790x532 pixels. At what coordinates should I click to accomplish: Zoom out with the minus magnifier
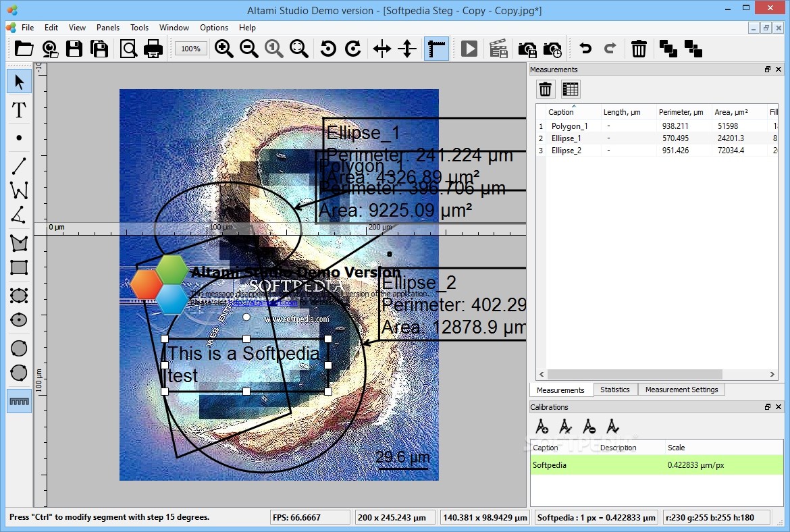tap(249, 49)
